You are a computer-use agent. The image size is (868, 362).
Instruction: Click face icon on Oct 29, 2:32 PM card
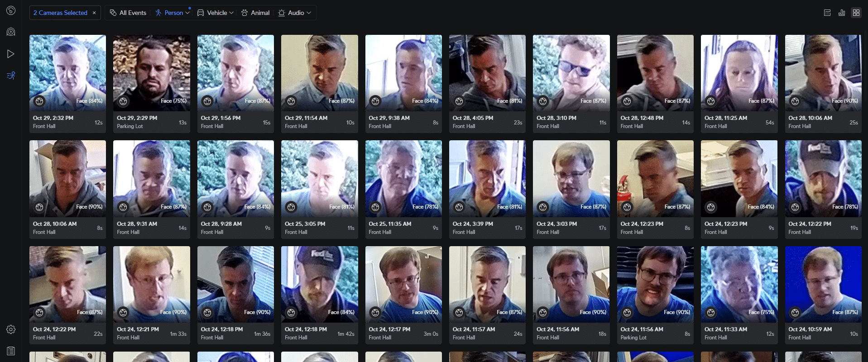(x=39, y=101)
